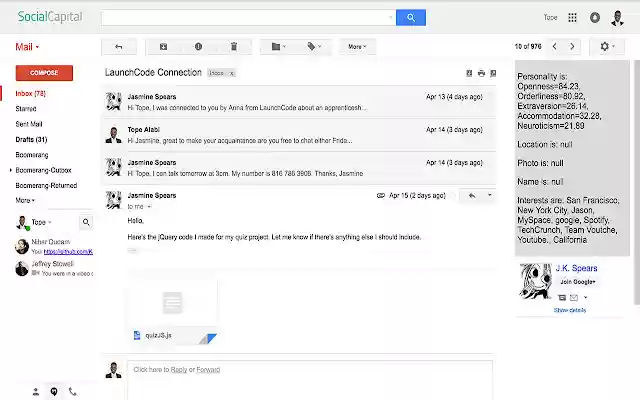
Task: Open the Jeffrey Stowell chat
Action: point(54,269)
